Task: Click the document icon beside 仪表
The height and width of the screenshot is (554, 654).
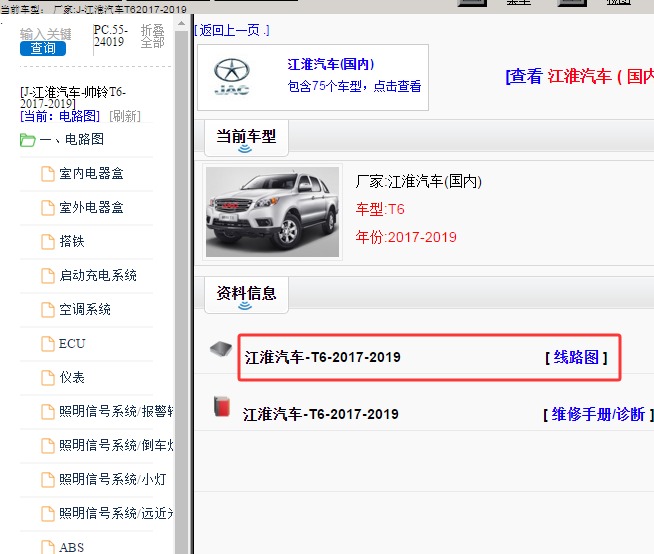Action: tap(48, 378)
